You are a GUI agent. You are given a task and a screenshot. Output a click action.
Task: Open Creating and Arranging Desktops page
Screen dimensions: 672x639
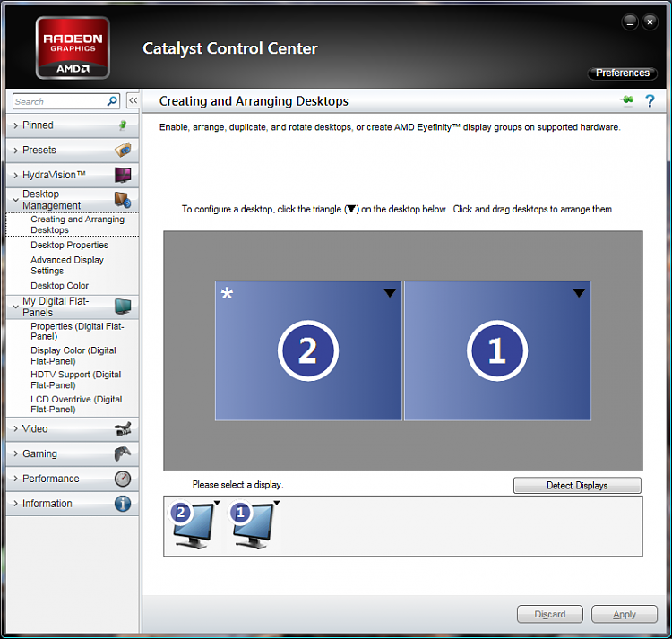77,225
